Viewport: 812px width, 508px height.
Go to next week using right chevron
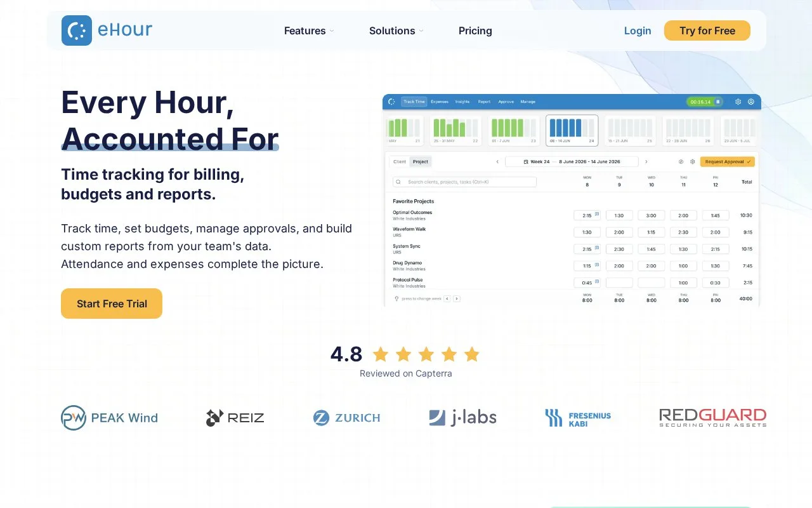646,162
